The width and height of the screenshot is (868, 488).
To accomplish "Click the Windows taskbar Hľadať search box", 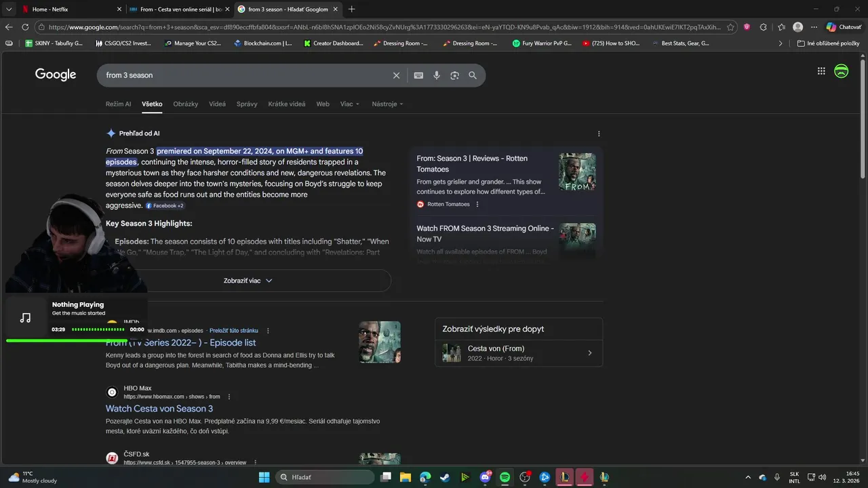I will [325, 477].
